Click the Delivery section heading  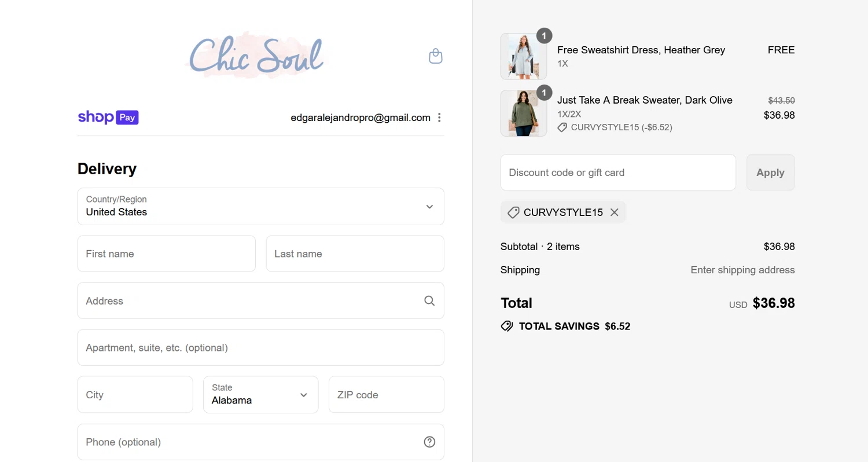(x=107, y=169)
